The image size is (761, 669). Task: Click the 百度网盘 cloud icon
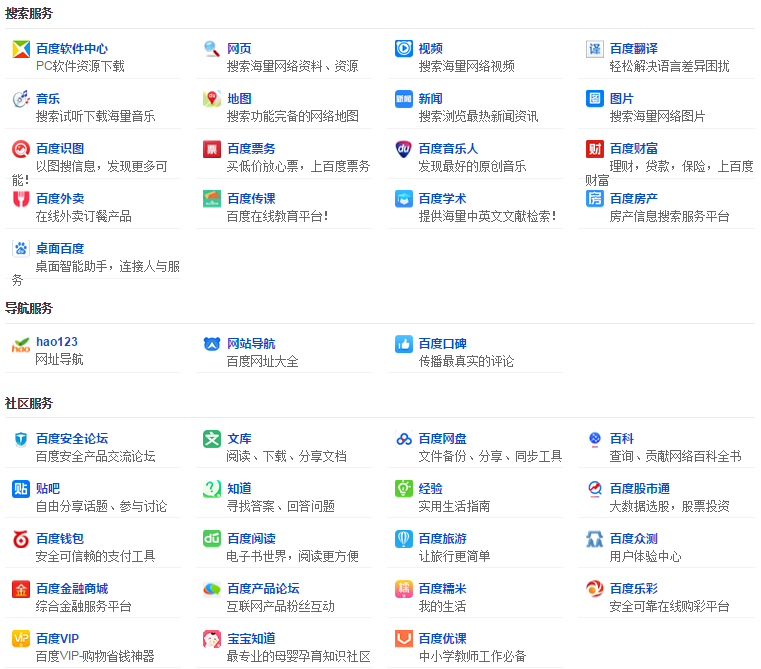click(x=403, y=439)
